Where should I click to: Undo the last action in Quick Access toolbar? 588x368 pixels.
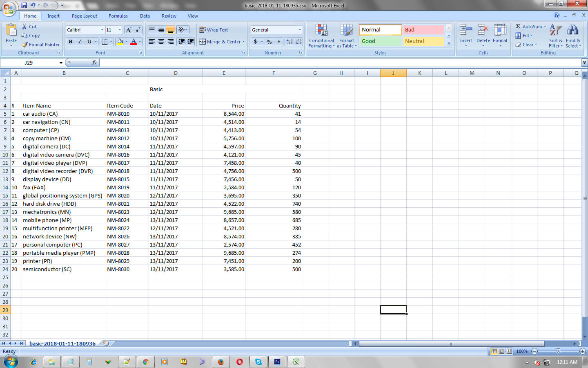[x=33, y=5]
